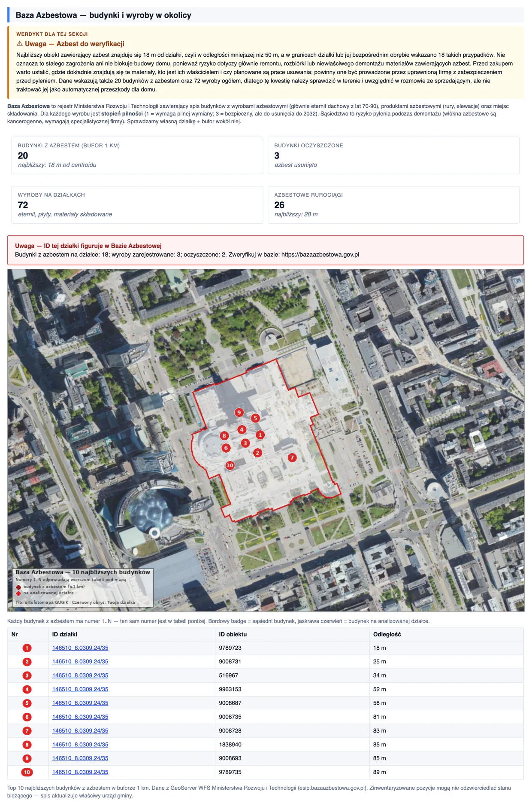Viewport: 532px width, 806px height.
Task: Click the 'Azbestowe rurociągi' card
Action: [393, 205]
